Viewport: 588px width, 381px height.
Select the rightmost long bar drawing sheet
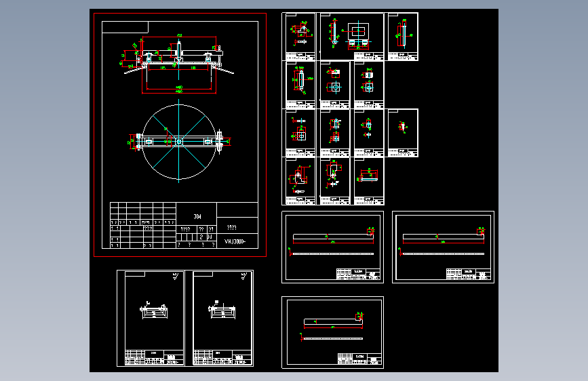click(444, 247)
